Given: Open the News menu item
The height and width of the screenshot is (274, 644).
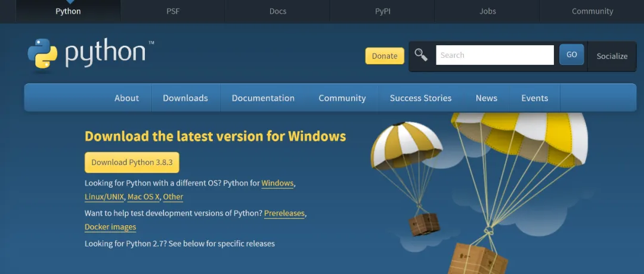Looking at the screenshot, I should (x=487, y=98).
